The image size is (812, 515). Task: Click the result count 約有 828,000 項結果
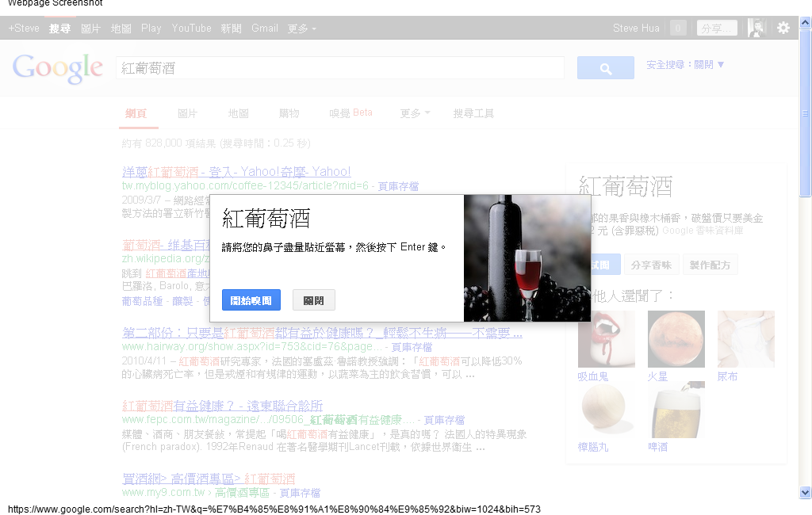216,143
